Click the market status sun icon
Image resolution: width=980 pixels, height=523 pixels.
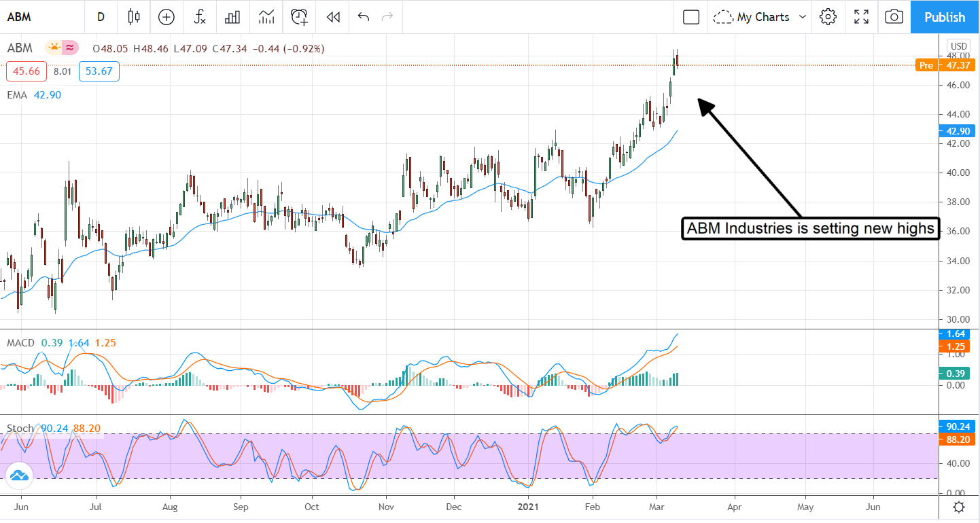[53, 48]
